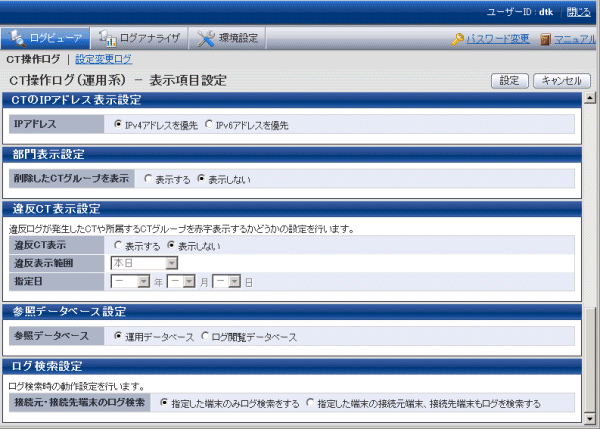Open the day dropdown in 指定日 row
Screen dimensions: 600x429
click(227, 282)
